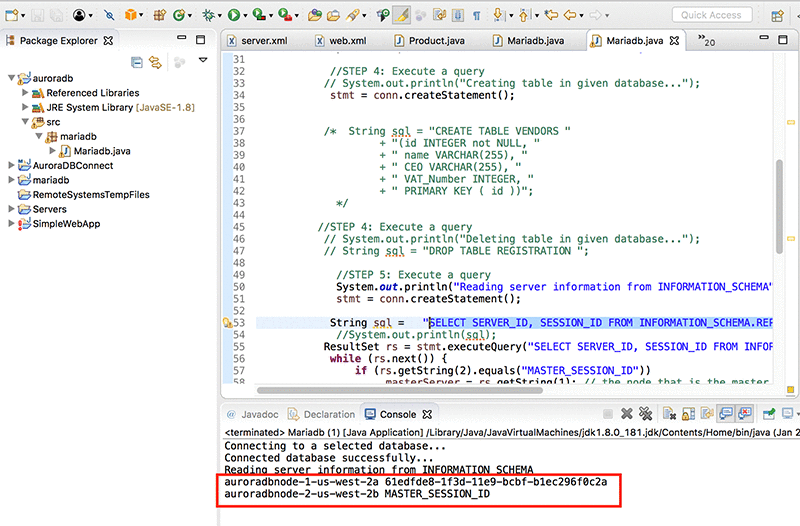Viewport: 800px width, 526px height.
Task: Click the green Run button
Action: tap(234, 15)
